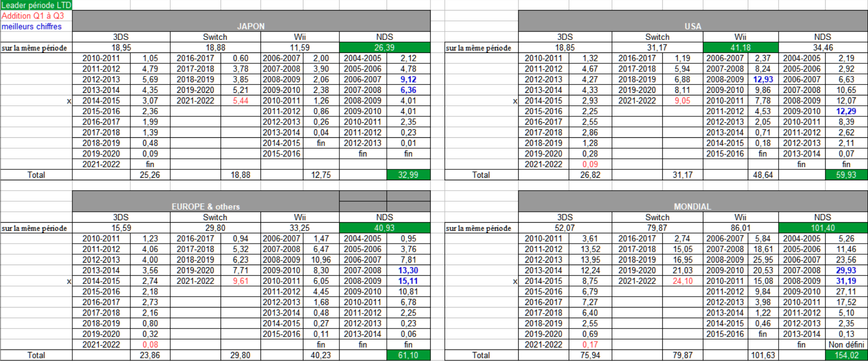Select blue value 9,12 in Japan NDS

coord(408,79)
